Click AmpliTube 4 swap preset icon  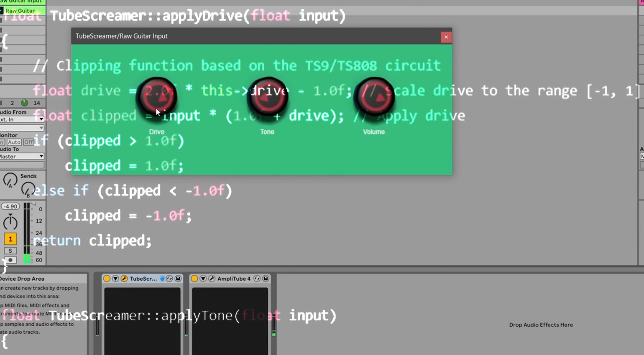click(257, 279)
